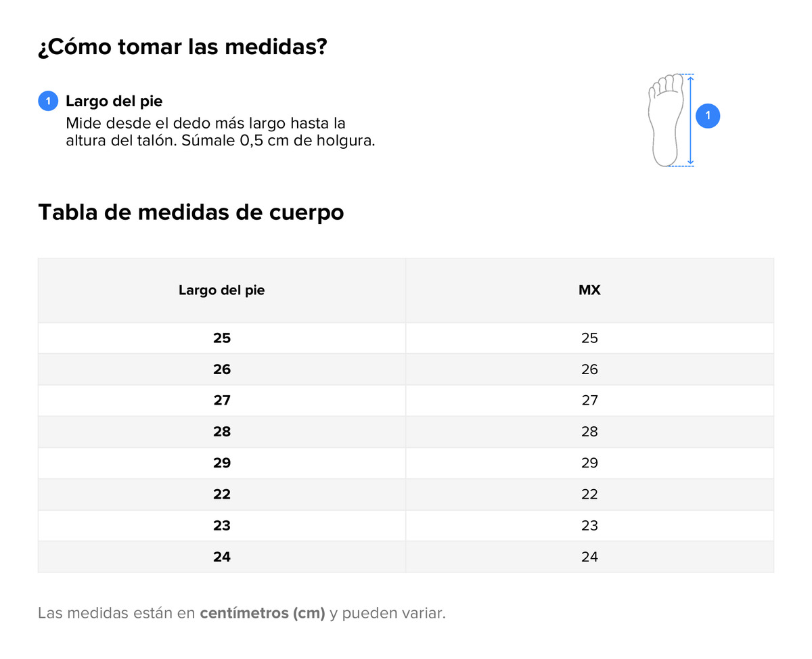Click the blue vertical measurement arrow
812x659 pixels.
pyautogui.click(x=690, y=120)
